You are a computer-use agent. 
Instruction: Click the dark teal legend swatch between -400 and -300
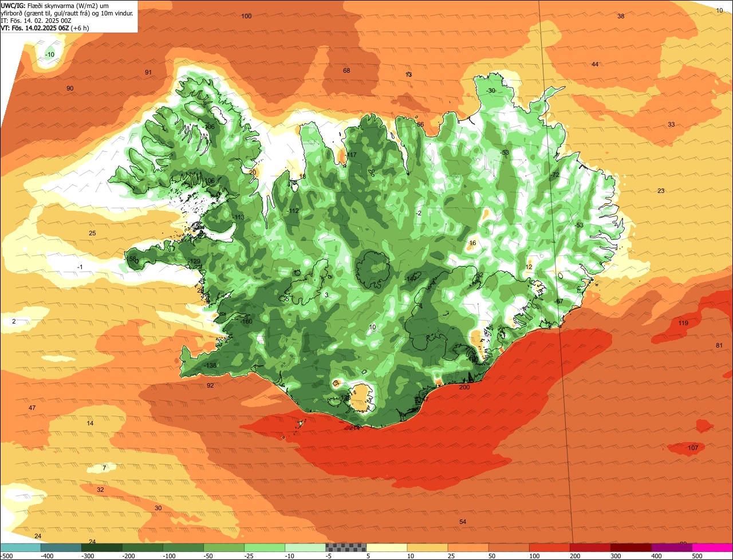(61, 547)
